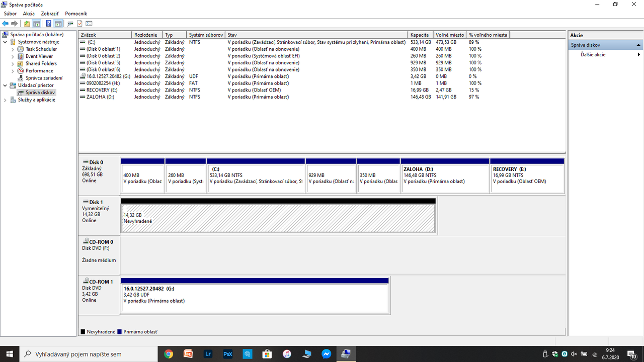Open the Súbor menu

coord(10,14)
